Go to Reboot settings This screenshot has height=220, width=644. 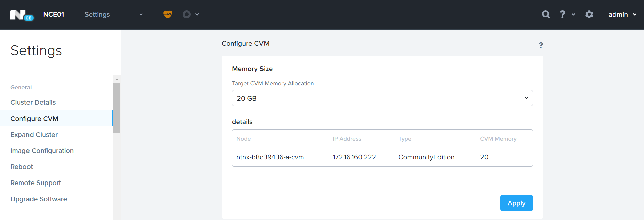(21, 167)
